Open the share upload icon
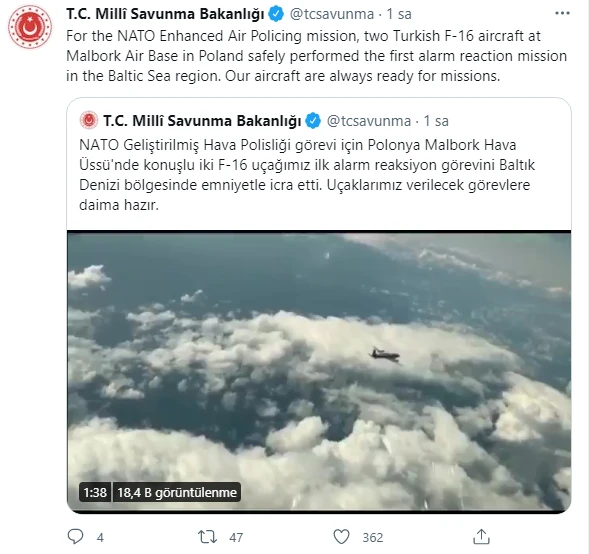 coord(481,536)
